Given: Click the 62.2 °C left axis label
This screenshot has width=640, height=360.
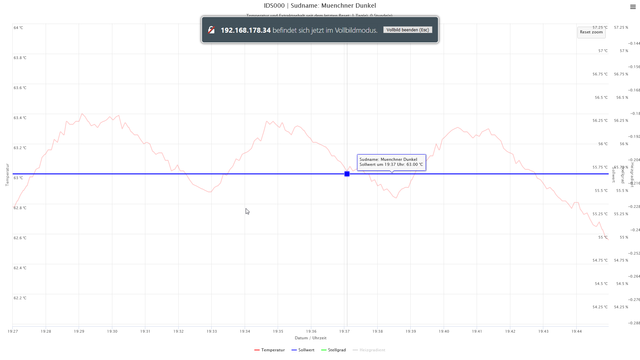Looking at the screenshot, I should pos(20,298).
